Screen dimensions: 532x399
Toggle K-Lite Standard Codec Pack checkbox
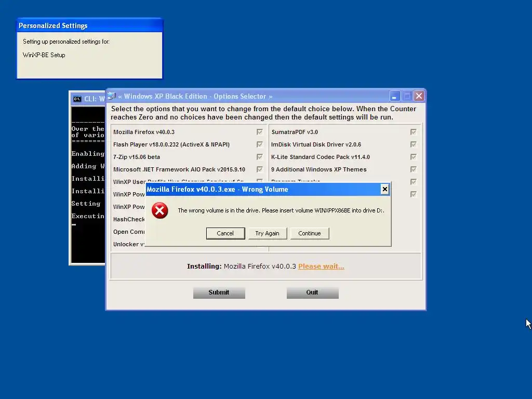pyautogui.click(x=413, y=157)
